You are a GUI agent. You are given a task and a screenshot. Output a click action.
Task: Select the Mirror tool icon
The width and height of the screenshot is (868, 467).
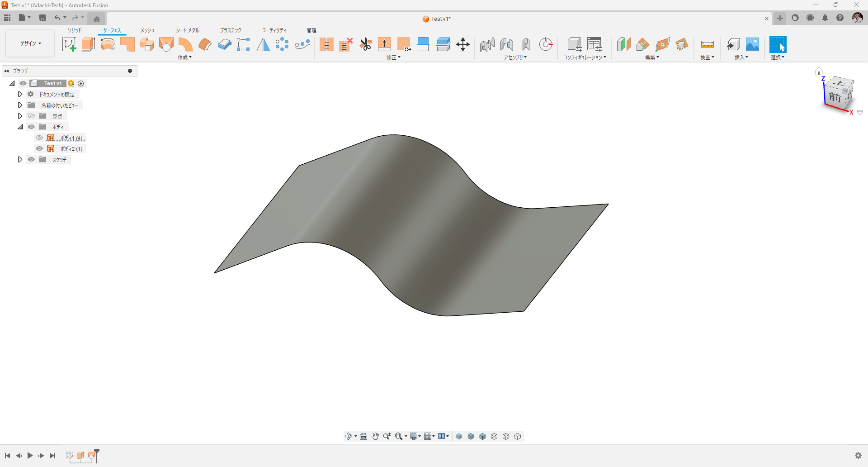[263, 44]
